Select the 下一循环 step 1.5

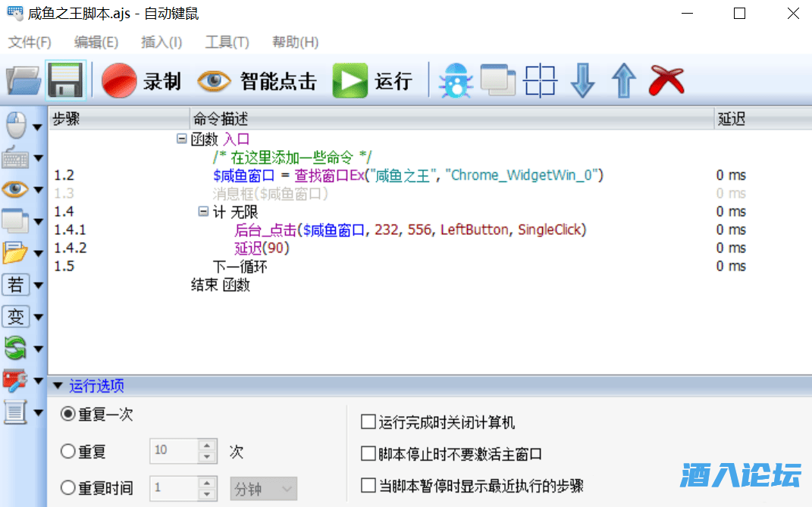pos(240,266)
